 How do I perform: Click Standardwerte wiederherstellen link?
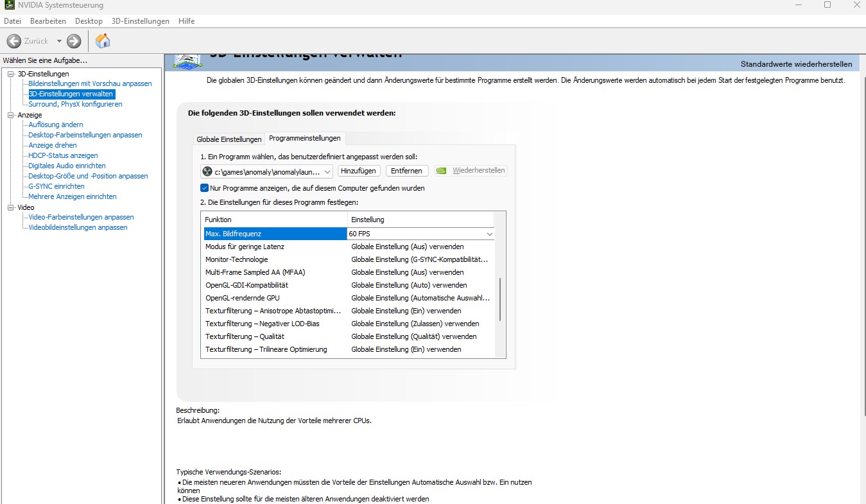pos(796,64)
